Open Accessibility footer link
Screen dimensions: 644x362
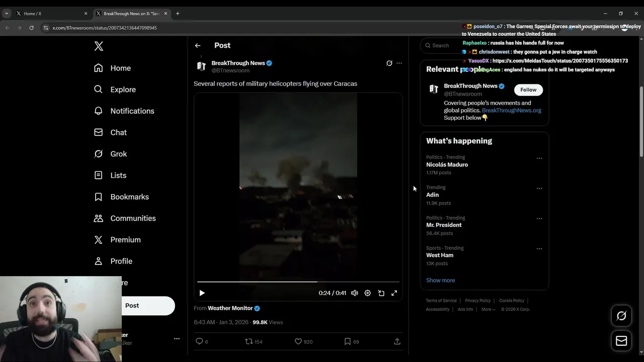click(x=437, y=309)
